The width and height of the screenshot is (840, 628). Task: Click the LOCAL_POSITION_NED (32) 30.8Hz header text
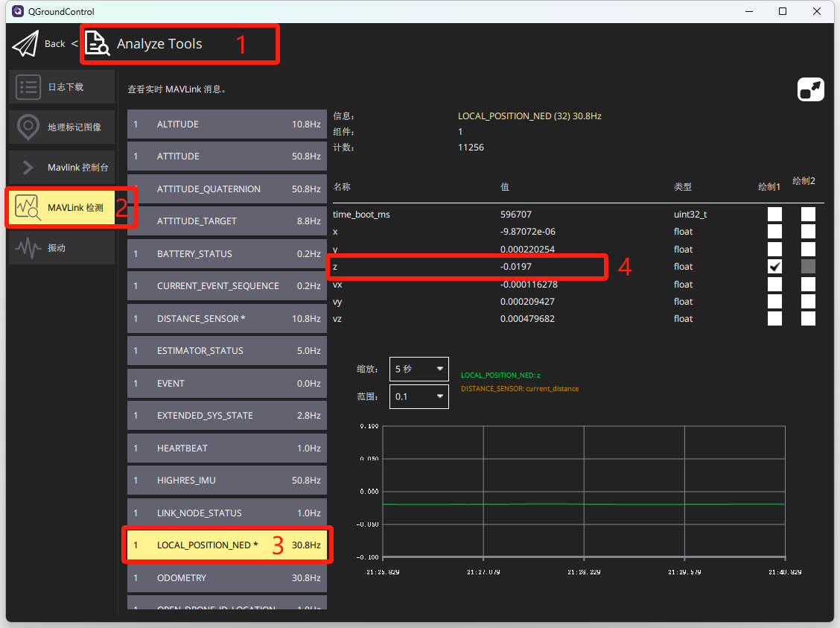pos(529,116)
